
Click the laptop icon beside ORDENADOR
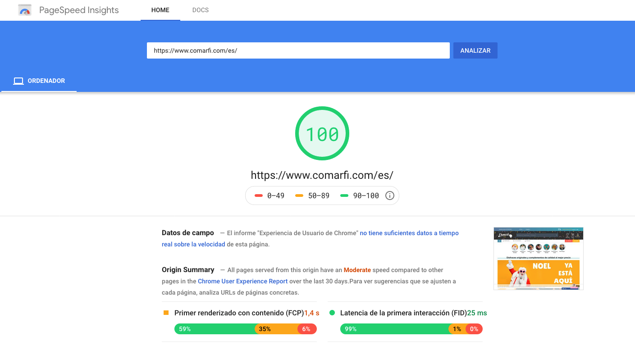18,81
